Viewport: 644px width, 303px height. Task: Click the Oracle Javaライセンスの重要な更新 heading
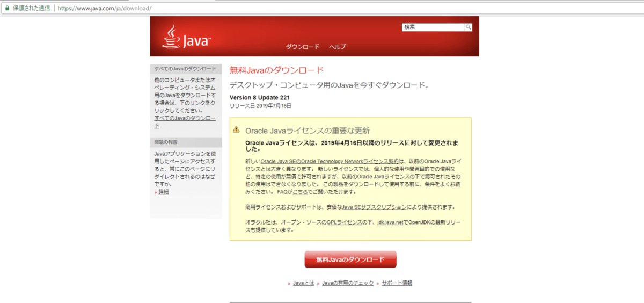(x=308, y=131)
